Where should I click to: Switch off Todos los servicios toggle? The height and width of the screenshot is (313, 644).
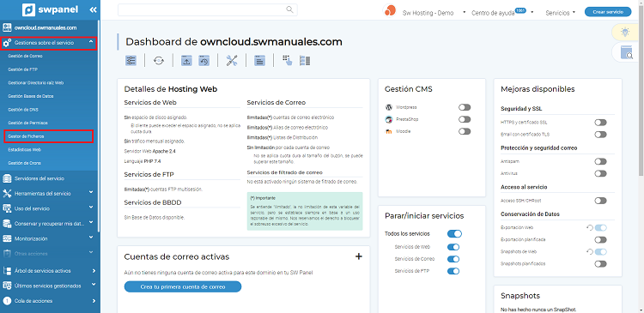click(454, 234)
